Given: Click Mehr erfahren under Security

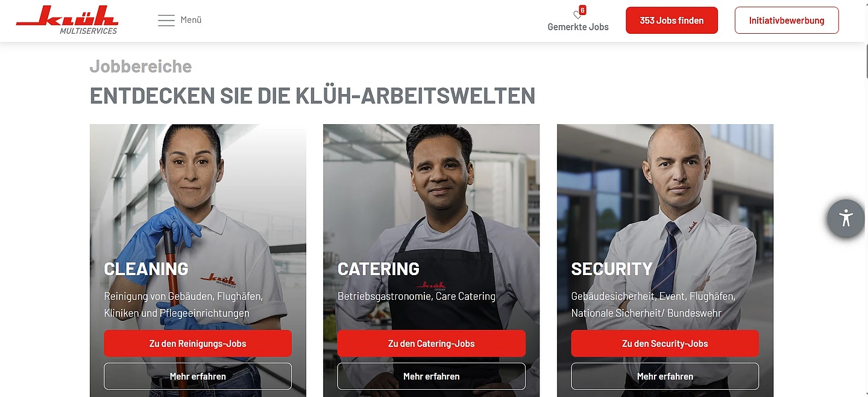Looking at the screenshot, I should point(665,376).
